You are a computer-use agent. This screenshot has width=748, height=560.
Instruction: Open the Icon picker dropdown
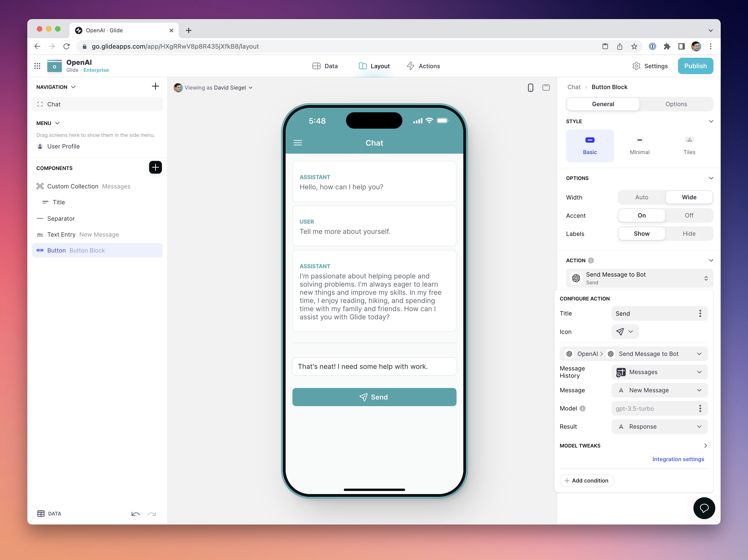pos(625,332)
